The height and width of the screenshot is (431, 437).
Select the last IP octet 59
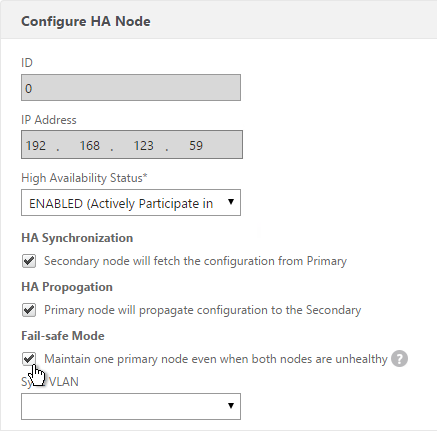click(x=196, y=146)
